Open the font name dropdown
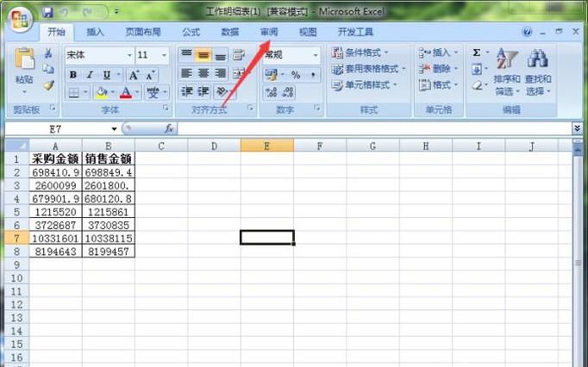This screenshot has height=367, width=588. click(x=129, y=55)
